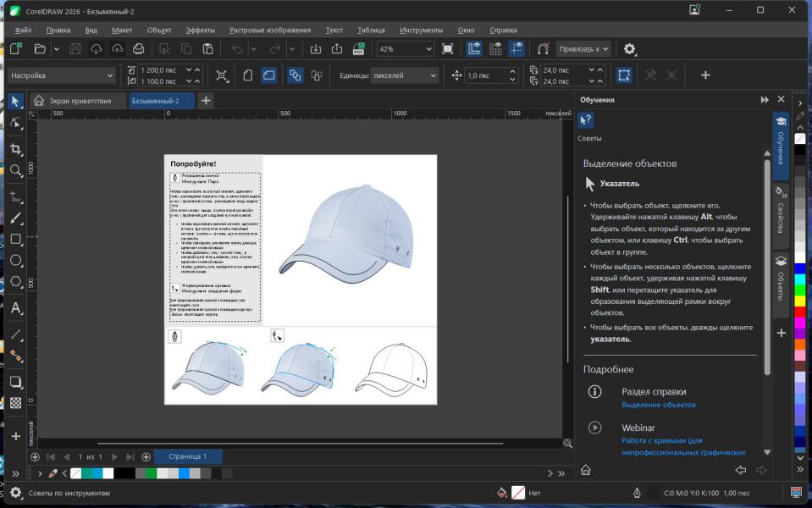Click the Print icon in toolbar
The height and width of the screenshot is (508, 812).
(x=138, y=49)
